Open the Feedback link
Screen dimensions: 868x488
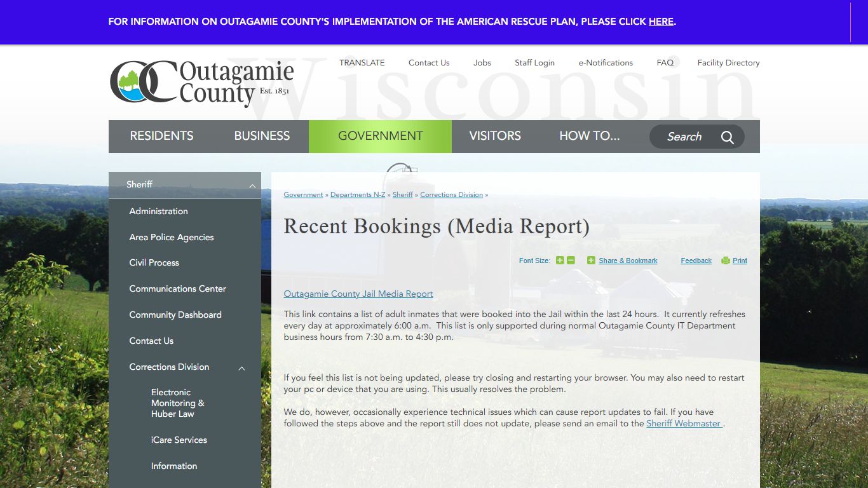click(x=696, y=261)
